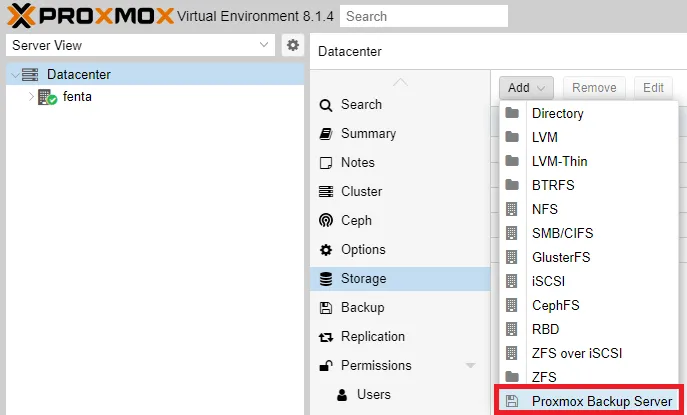Choose RBD from the Add menu
Screen dimensions: 687x415
589,329
